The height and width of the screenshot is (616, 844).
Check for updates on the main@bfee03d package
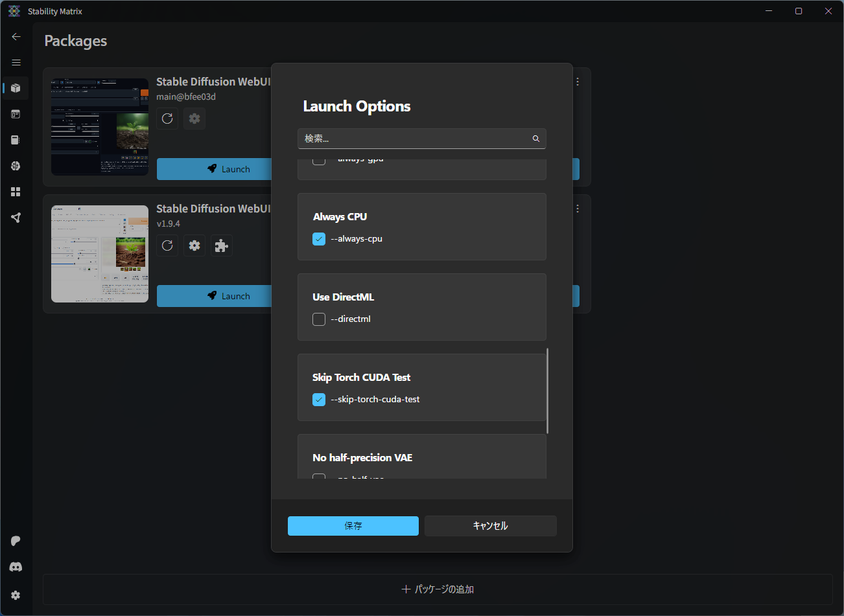tap(167, 119)
